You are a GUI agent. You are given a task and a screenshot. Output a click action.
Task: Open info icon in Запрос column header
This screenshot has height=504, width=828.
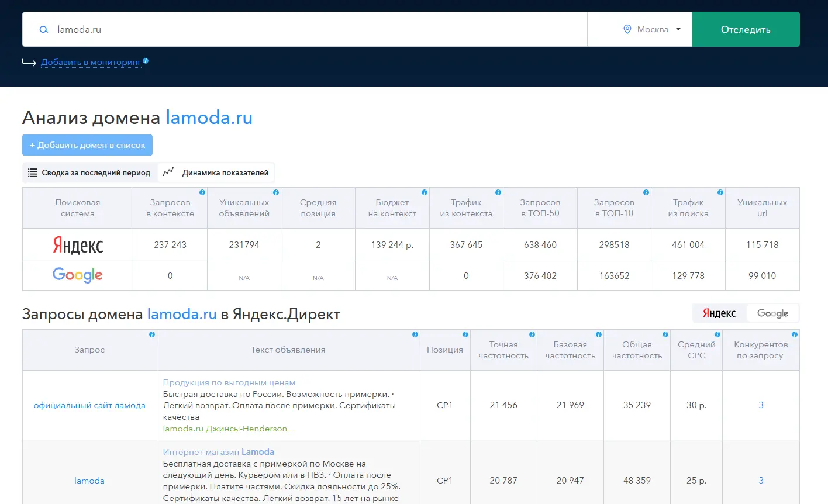152,334
